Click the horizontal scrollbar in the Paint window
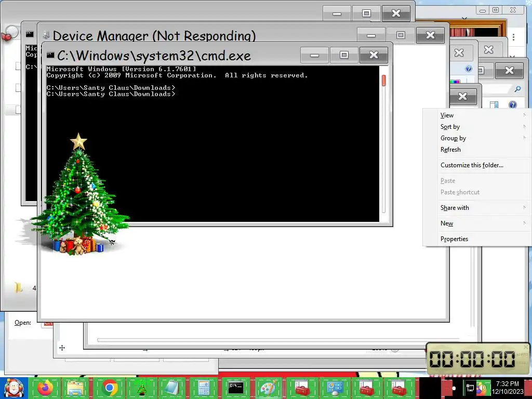 click(278, 340)
